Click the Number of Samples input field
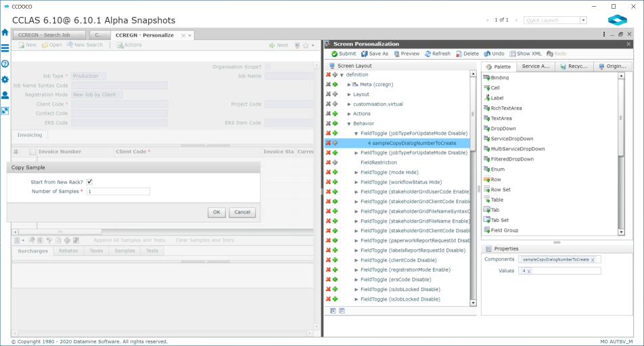Viewport: 644px width, 346px height. [118, 192]
